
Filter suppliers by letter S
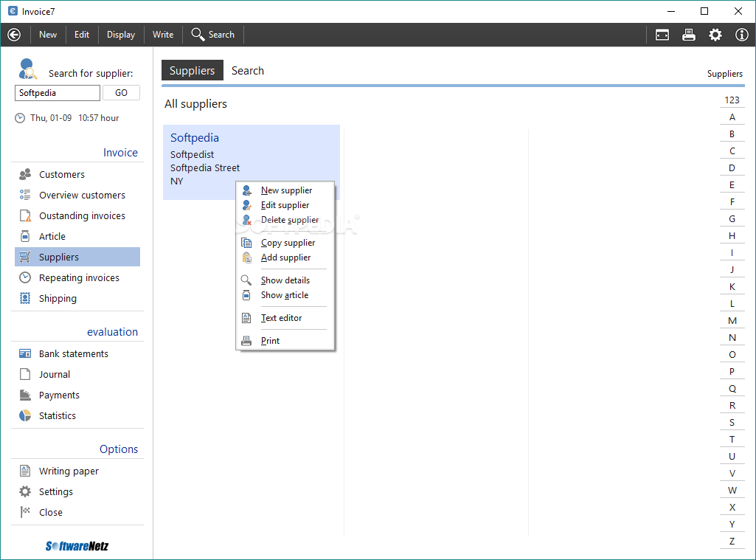[732, 423]
